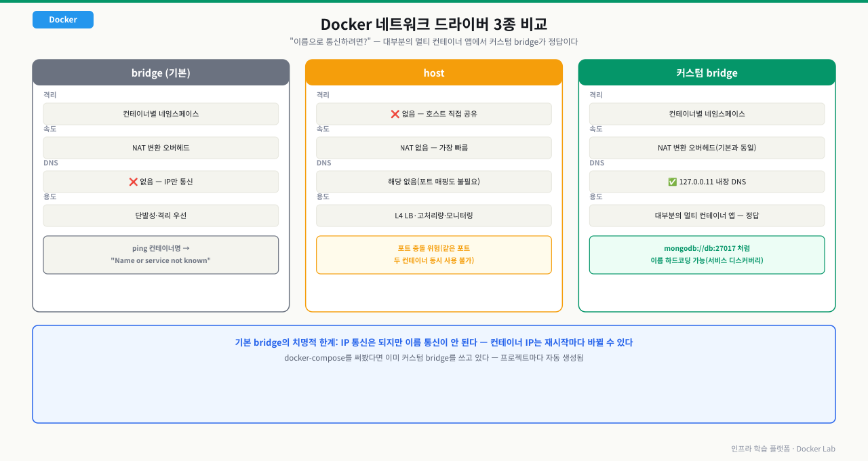Select the bridge (기본) column header
Image resolution: width=868 pixels, height=461 pixels.
click(161, 73)
